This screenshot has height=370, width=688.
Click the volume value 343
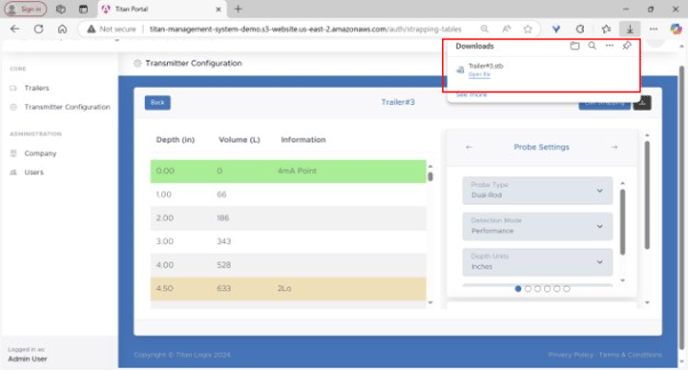(x=224, y=241)
